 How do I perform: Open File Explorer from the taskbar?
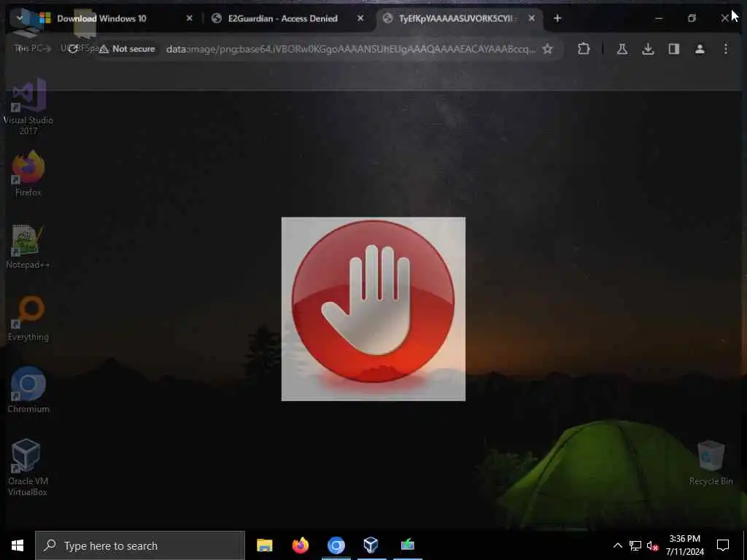point(264,545)
